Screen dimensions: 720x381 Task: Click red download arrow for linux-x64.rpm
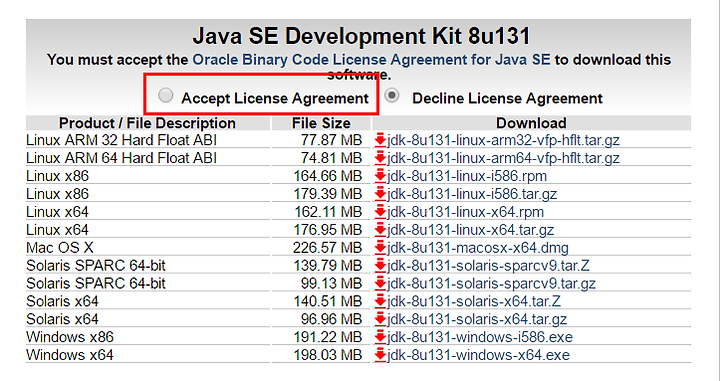(x=380, y=212)
